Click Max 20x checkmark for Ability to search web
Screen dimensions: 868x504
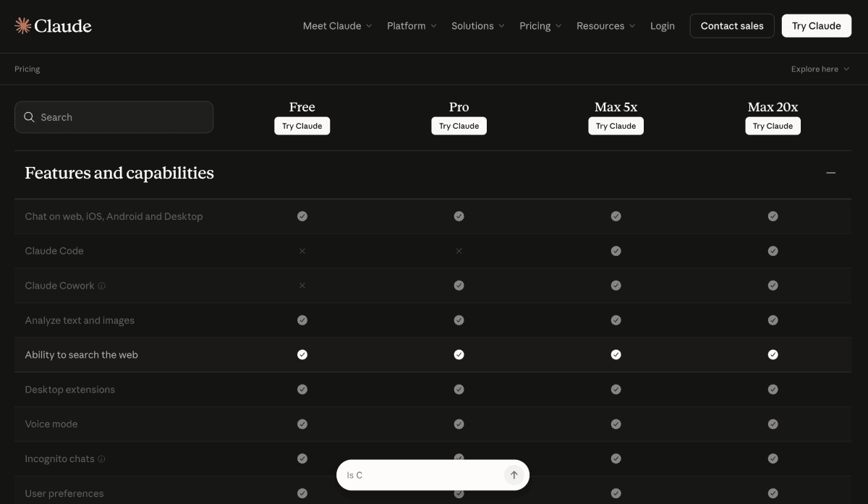point(773,355)
